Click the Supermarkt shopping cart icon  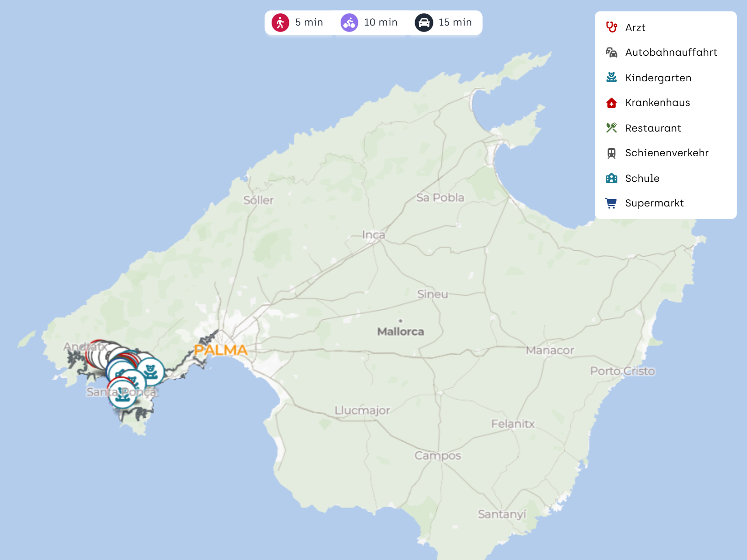611,203
